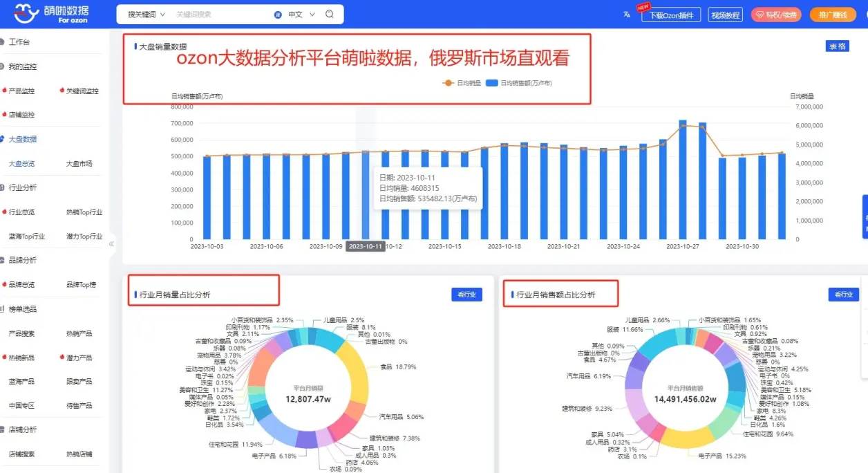Click the 特权/续费 button
Image resolution: width=868 pixels, height=473 pixels.
(x=776, y=15)
